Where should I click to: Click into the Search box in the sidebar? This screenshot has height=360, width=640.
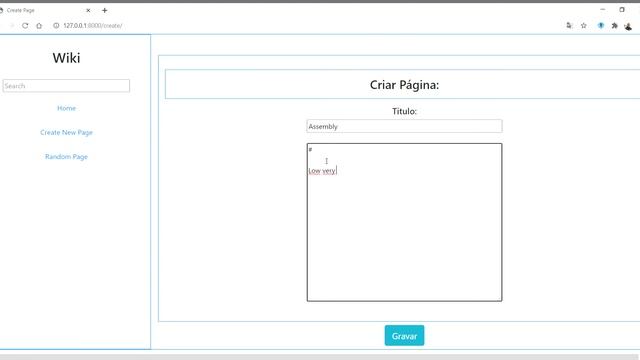(x=66, y=86)
